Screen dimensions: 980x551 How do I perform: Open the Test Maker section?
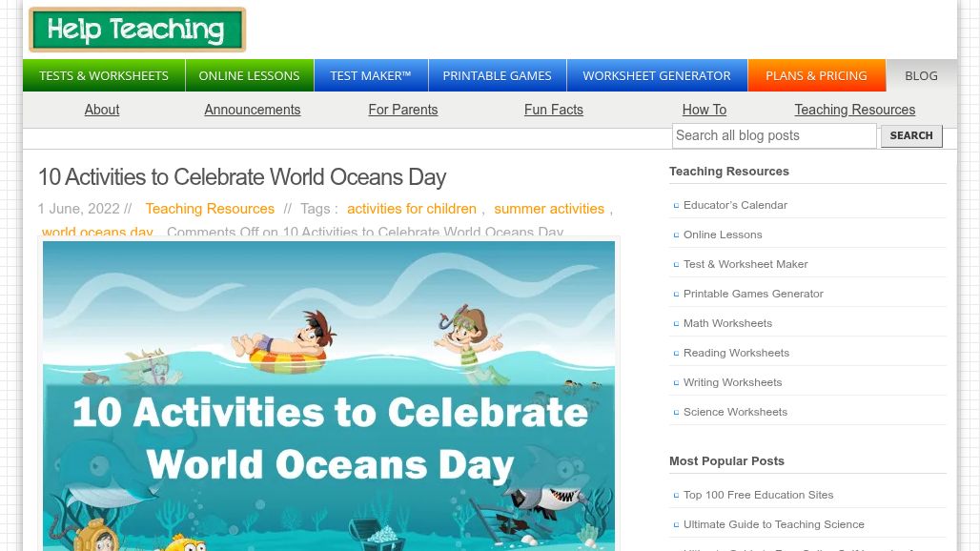370,75
